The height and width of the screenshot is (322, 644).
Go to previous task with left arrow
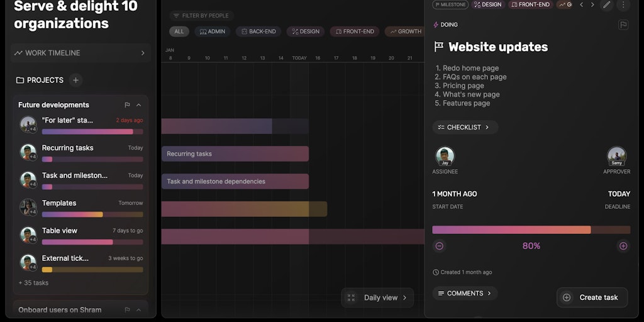click(x=581, y=4)
